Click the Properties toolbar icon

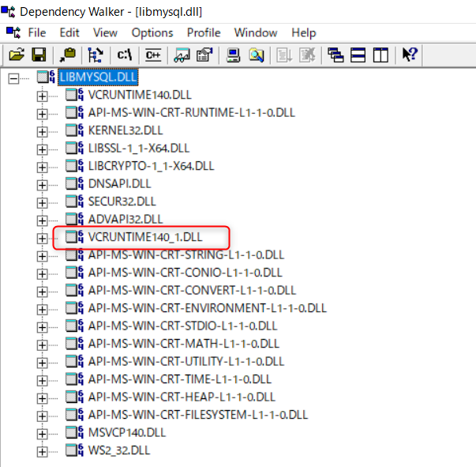tap(204, 55)
